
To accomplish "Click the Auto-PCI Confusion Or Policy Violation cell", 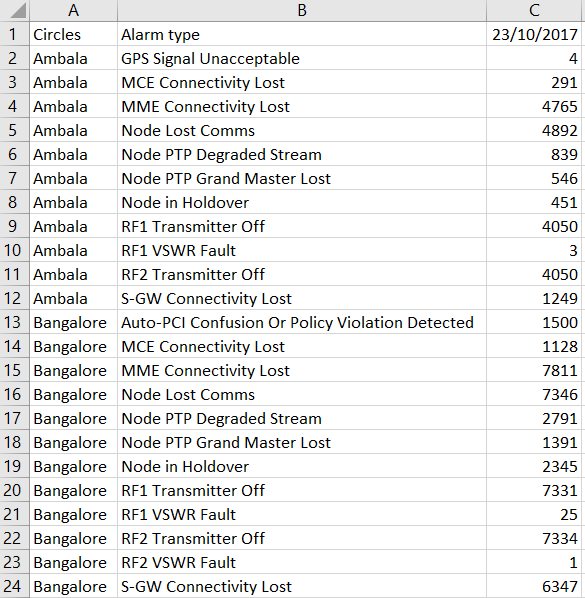I will [x=302, y=322].
